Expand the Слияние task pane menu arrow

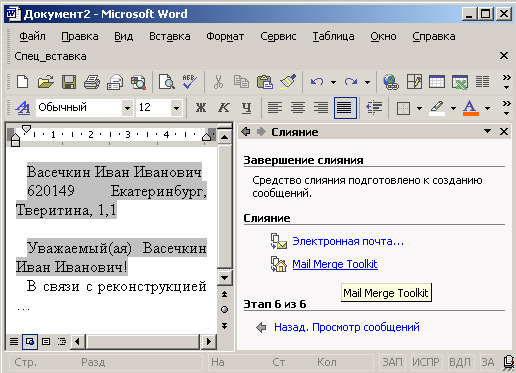(x=487, y=131)
